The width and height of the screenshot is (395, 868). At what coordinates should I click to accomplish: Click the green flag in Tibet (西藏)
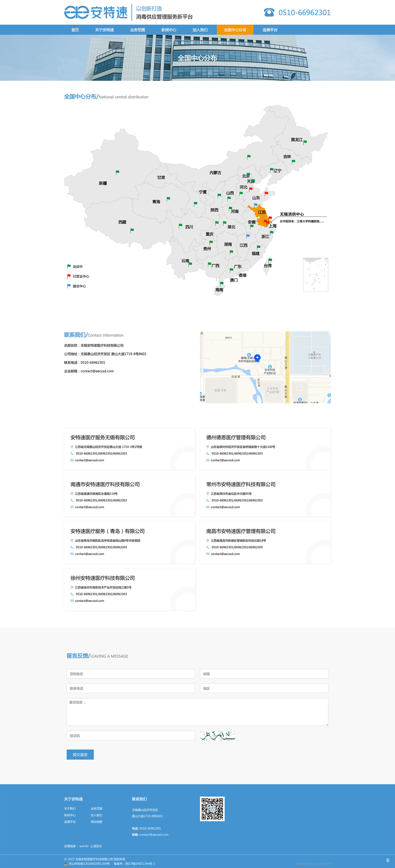point(132,230)
